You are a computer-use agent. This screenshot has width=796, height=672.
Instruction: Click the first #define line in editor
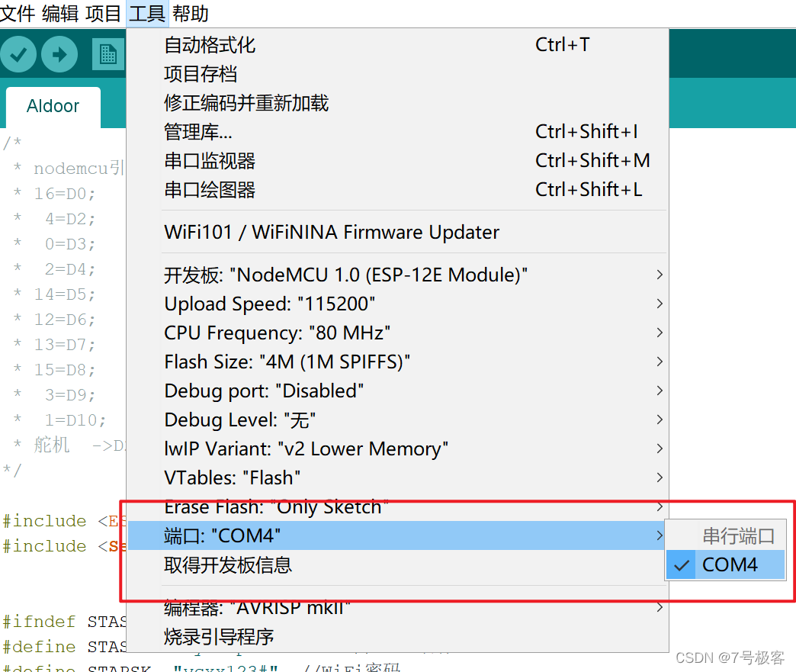[x=64, y=647]
